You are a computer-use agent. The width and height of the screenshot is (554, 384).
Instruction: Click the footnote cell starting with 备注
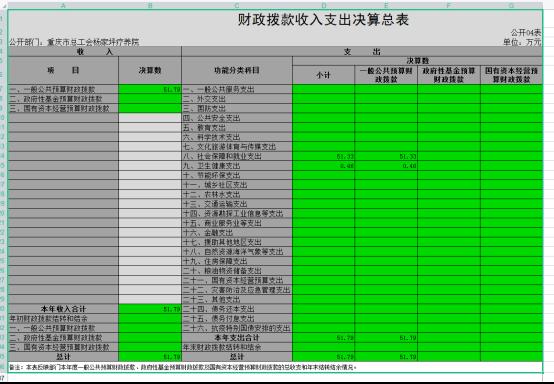[275, 367]
